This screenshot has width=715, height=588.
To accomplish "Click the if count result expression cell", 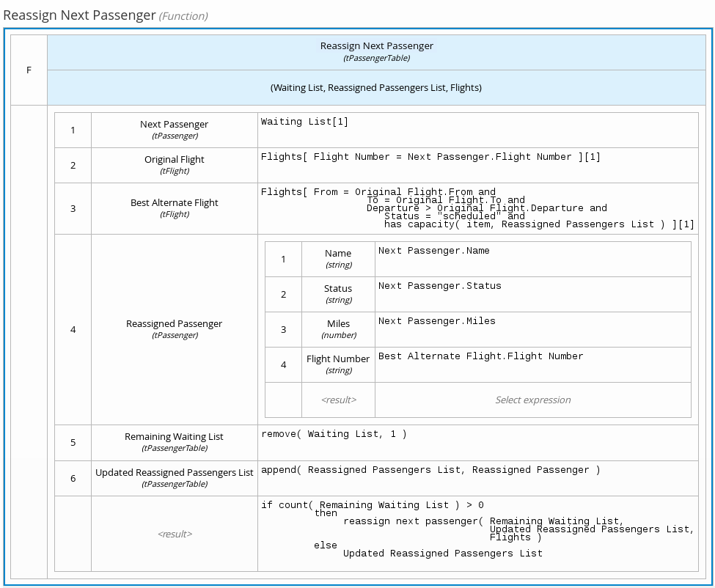I will point(477,533).
